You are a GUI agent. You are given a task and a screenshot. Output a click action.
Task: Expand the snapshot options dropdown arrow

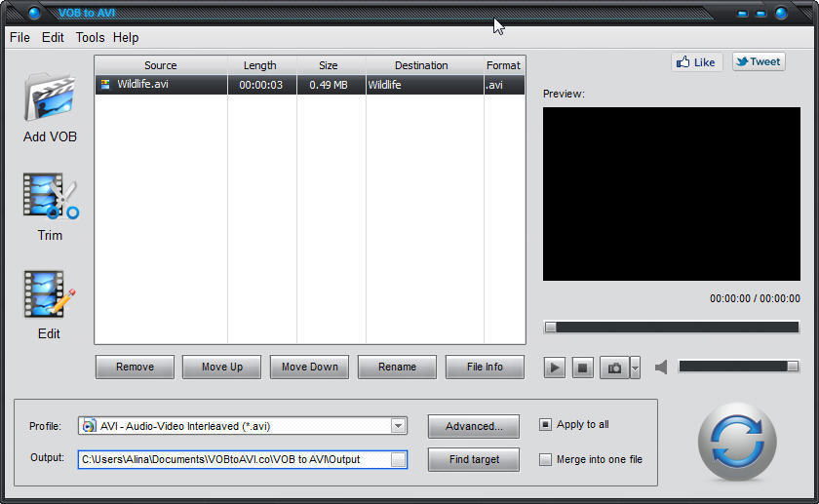point(635,368)
